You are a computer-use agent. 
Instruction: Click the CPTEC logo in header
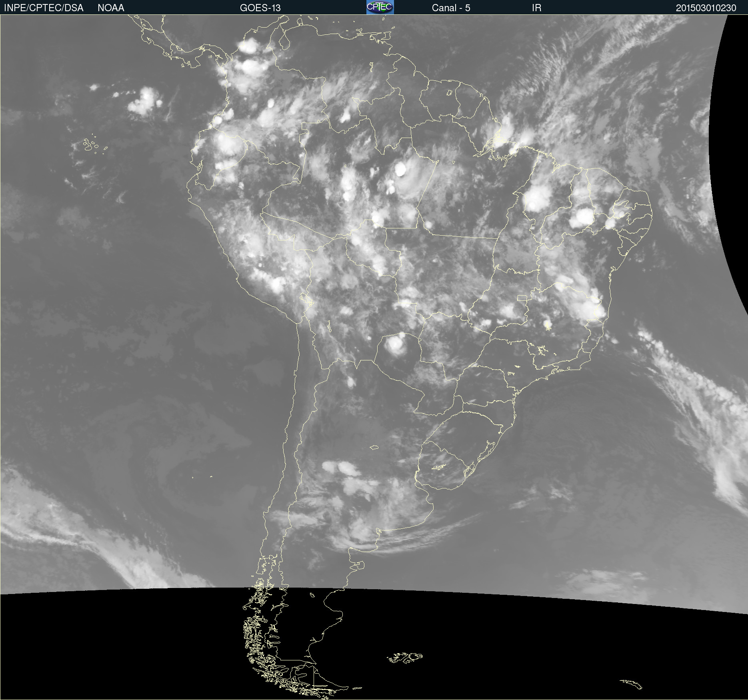point(380,7)
